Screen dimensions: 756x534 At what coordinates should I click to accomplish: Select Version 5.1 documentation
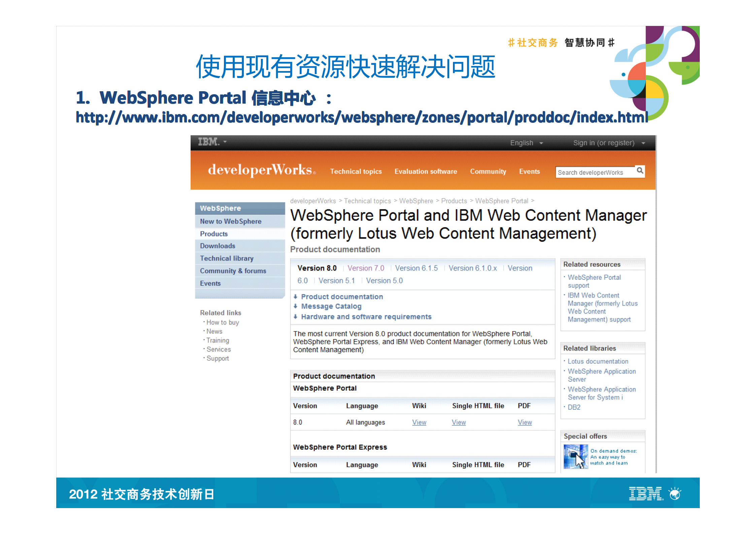point(337,280)
